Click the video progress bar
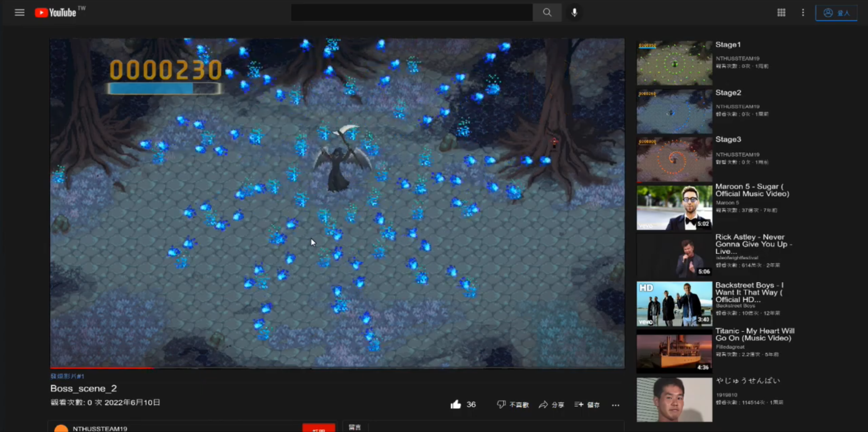 click(337, 368)
